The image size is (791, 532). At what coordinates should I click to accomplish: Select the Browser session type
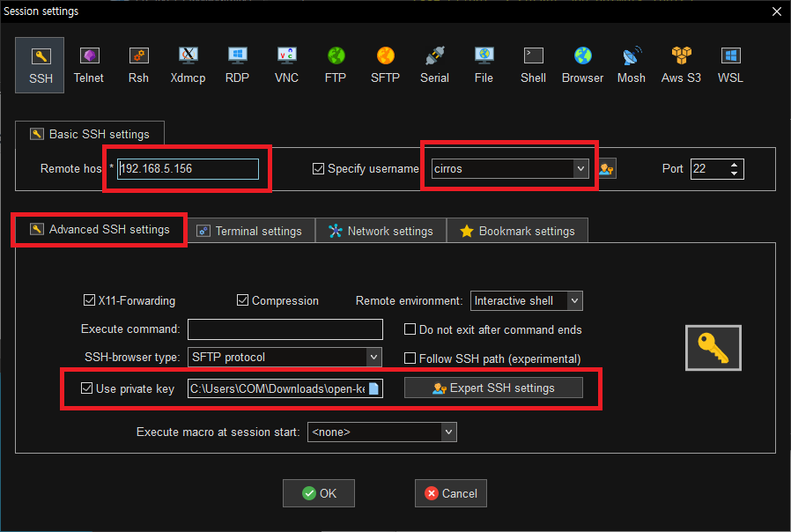582,65
